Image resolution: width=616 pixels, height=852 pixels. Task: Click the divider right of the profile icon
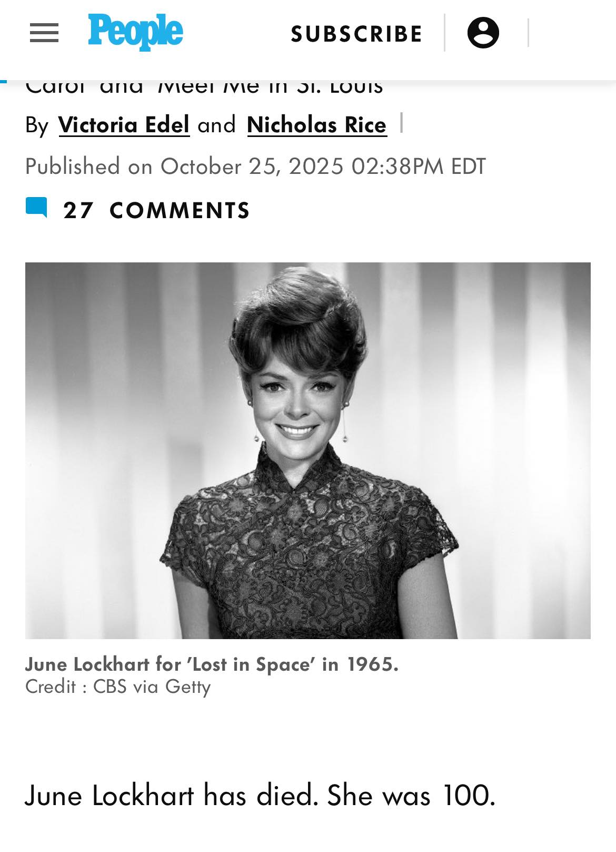(x=528, y=33)
